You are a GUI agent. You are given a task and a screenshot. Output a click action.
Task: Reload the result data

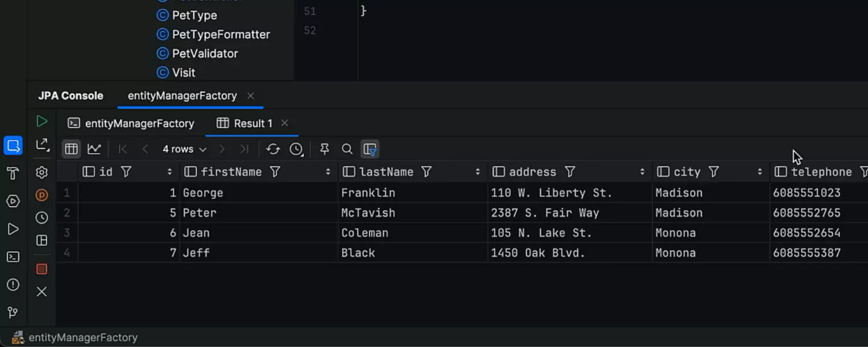click(273, 149)
